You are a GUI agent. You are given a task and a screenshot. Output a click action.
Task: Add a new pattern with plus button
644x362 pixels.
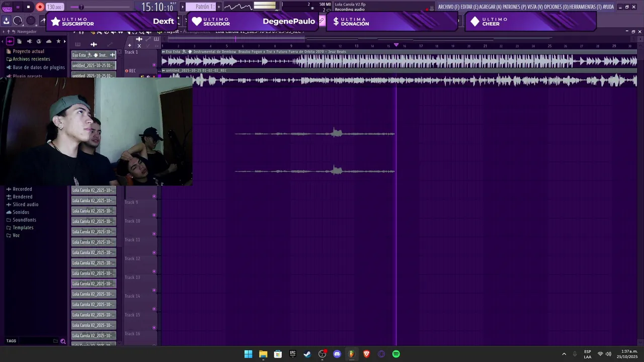click(219, 7)
